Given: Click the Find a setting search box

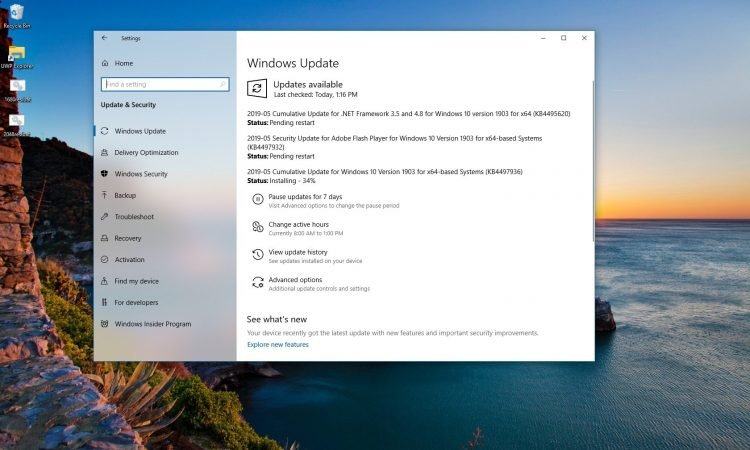Looking at the screenshot, I should coord(163,84).
